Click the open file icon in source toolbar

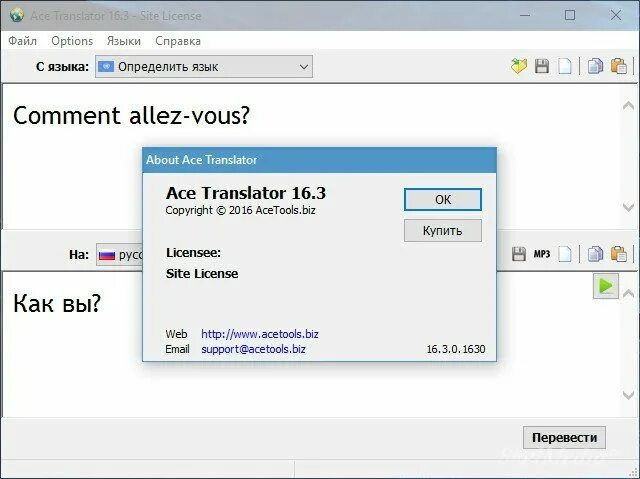[519, 66]
